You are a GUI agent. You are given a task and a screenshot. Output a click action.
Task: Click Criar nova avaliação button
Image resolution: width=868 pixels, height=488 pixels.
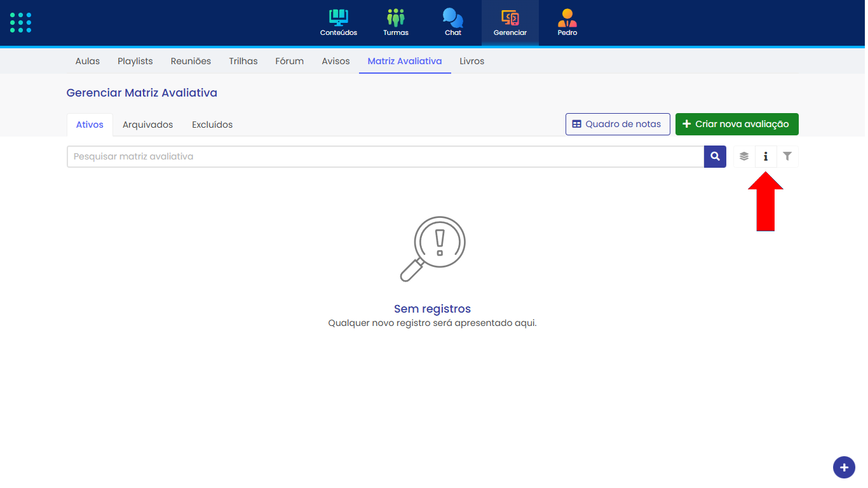[737, 124]
